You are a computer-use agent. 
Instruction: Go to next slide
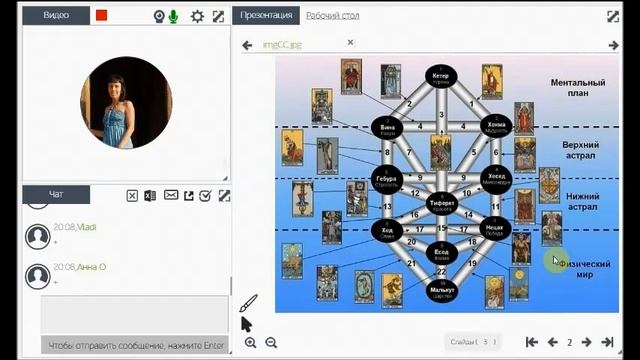click(587, 342)
